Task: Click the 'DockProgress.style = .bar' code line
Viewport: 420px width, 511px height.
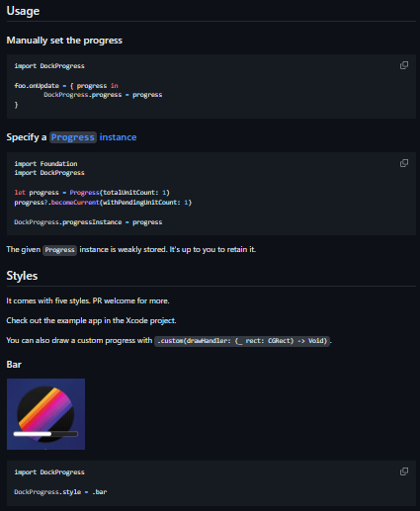Action: [60, 492]
